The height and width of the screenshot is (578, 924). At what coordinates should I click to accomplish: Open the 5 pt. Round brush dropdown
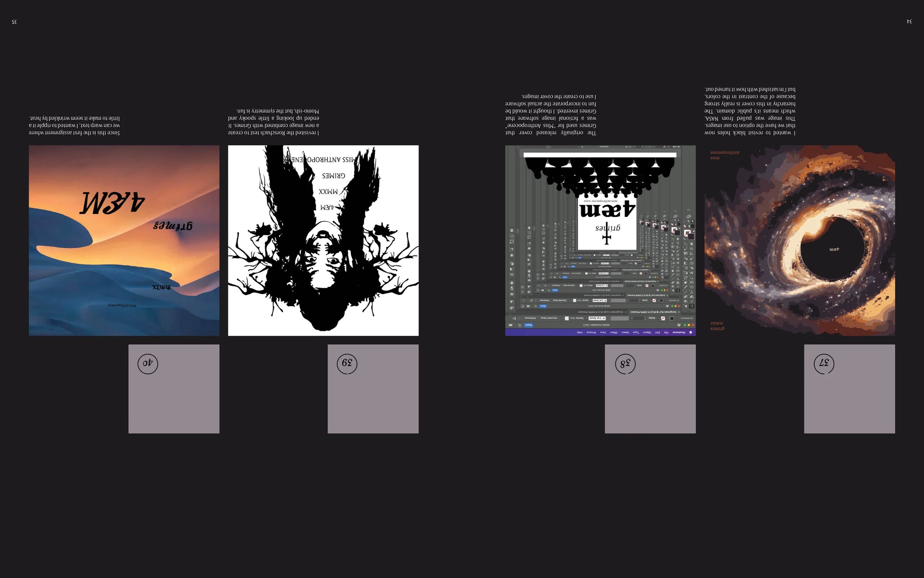(597, 318)
